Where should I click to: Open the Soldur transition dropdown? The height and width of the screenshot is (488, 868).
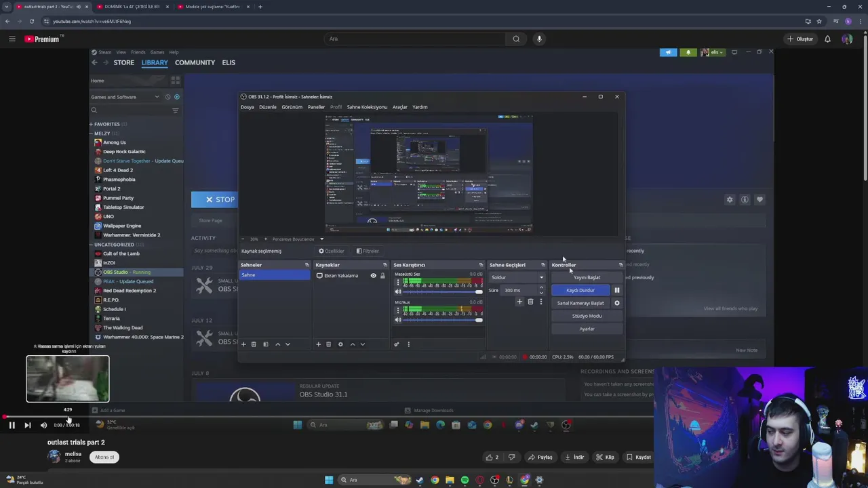pos(517,277)
